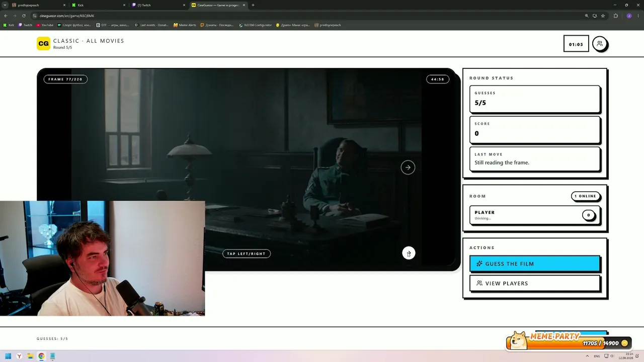Screen dimensions: 644x362
Task: Click the Tap Left/Right hint pill
Action: 247,254
